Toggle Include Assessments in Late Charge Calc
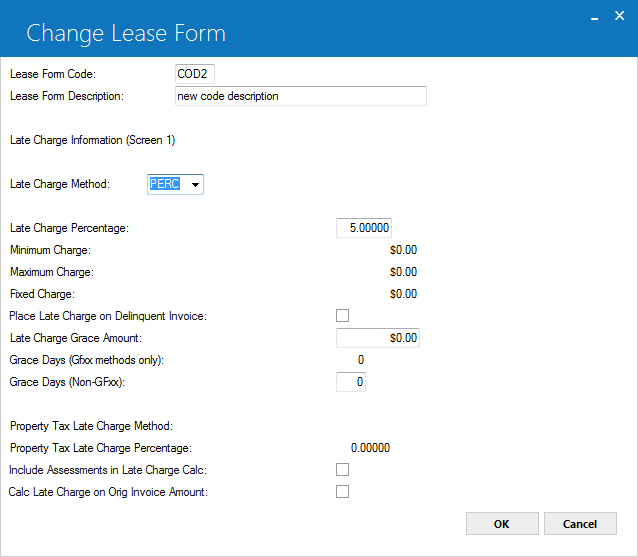Viewport: 638px width, 557px height. [342, 470]
